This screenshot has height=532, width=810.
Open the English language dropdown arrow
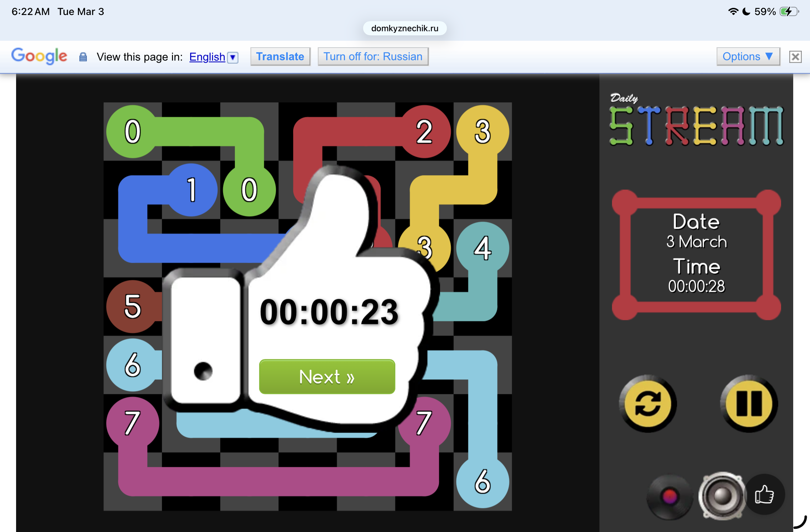click(x=233, y=57)
